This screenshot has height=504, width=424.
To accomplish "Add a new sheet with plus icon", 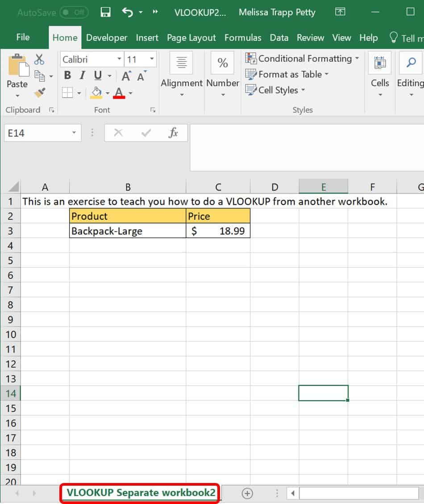I will (247, 493).
